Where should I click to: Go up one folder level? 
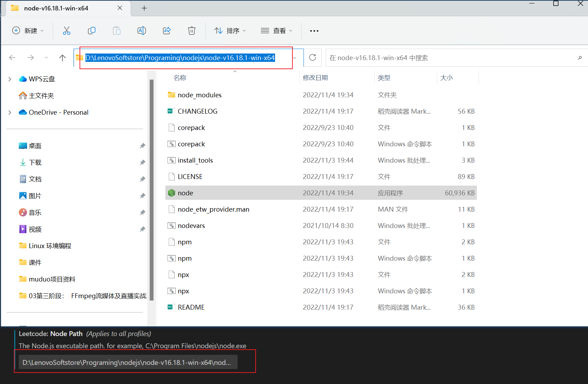tap(63, 58)
